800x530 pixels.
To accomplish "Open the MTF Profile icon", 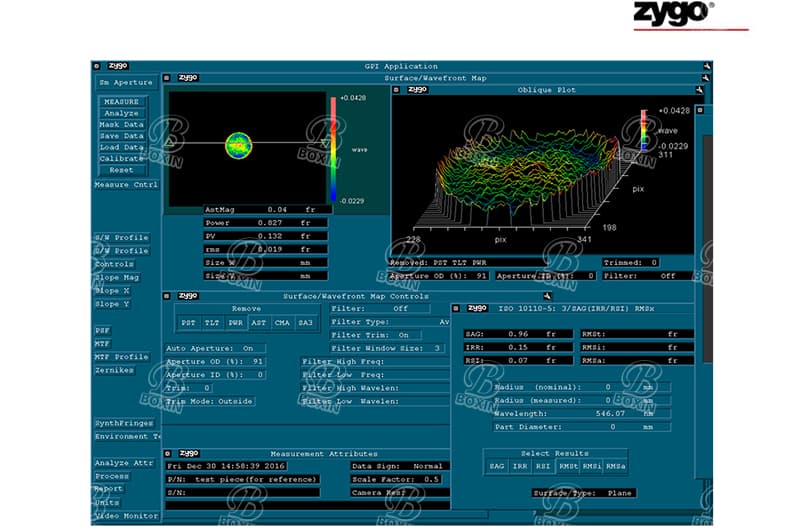I will (122, 357).
